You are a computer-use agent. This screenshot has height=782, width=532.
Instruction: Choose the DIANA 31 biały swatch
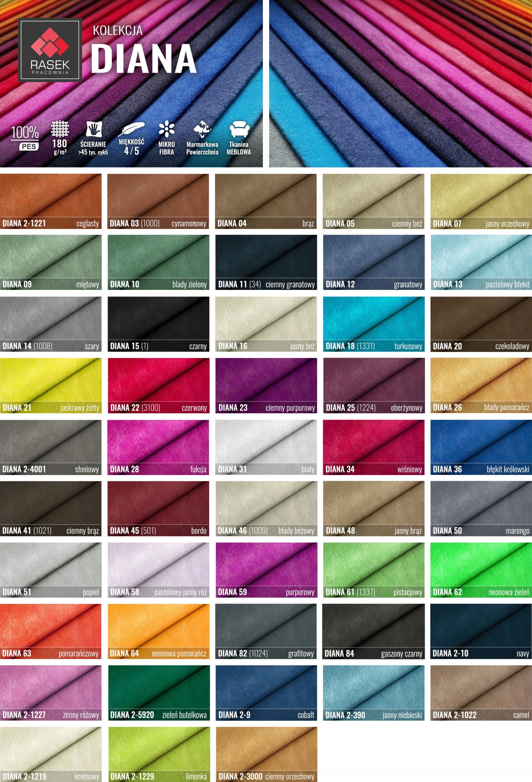tap(266, 447)
